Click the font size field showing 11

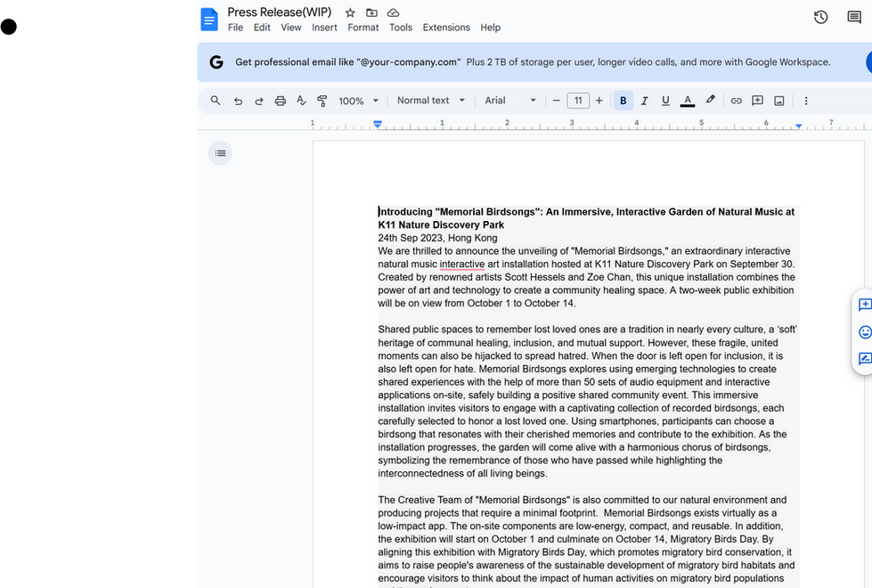click(578, 101)
